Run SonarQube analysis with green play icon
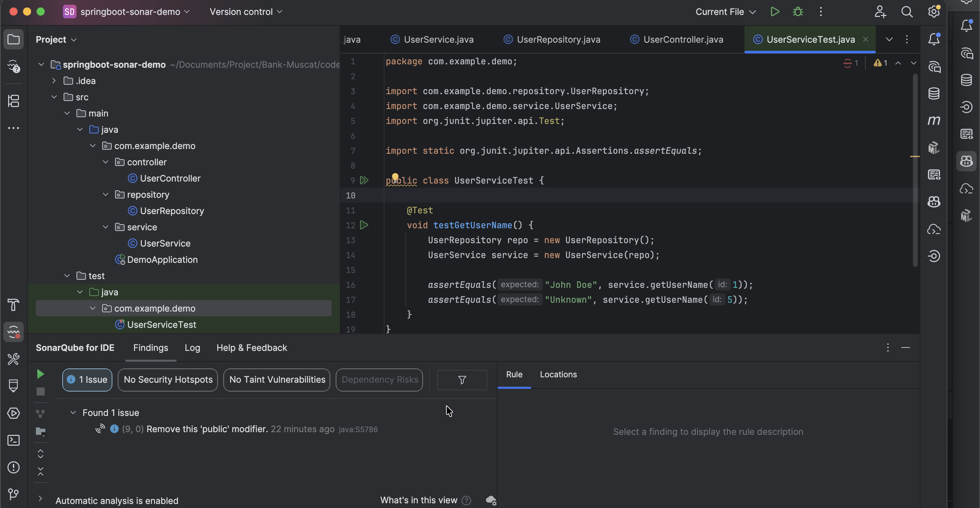 click(40, 374)
